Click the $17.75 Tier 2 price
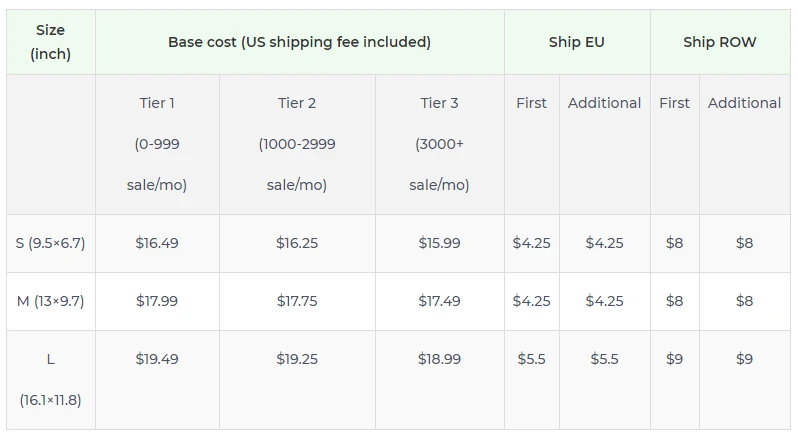Viewport: 798px width, 443px height. [x=297, y=301]
